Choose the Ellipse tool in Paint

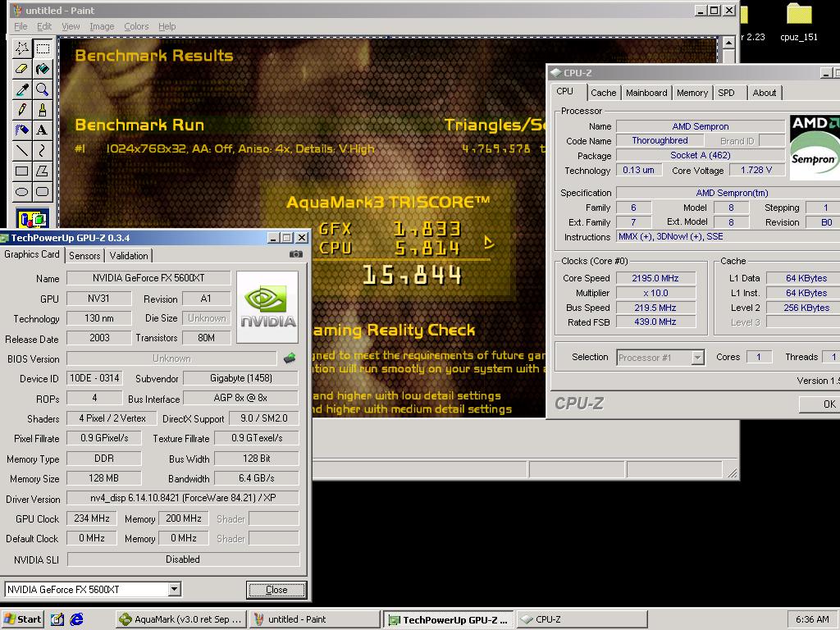click(22, 191)
